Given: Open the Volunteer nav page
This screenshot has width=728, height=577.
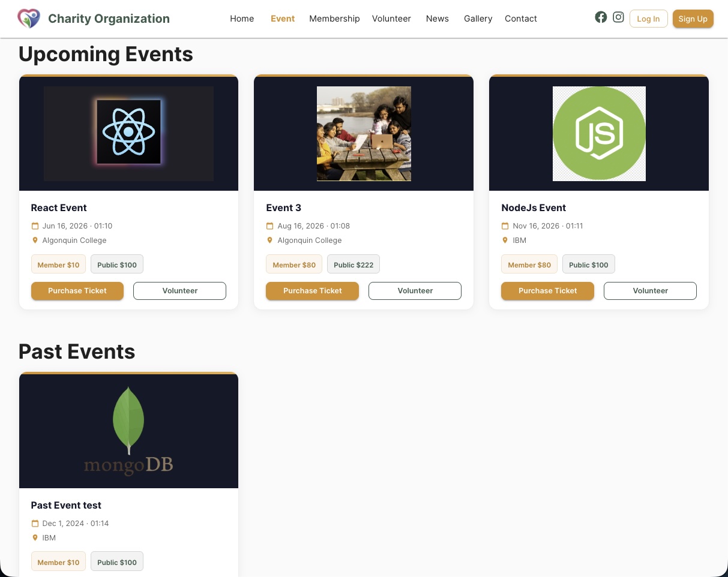Looking at the screenshot, I should 391,19.
